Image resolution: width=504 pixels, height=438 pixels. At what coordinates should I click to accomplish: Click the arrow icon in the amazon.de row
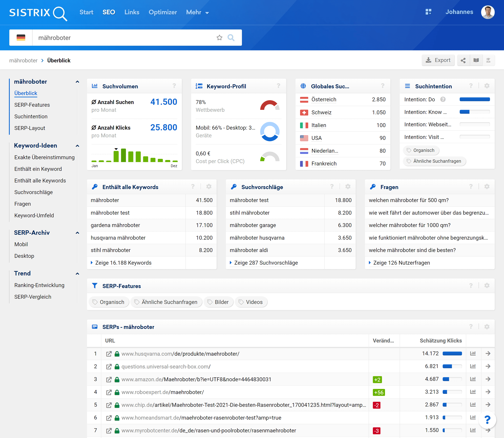pyautogui.click(x=488, y=379)
